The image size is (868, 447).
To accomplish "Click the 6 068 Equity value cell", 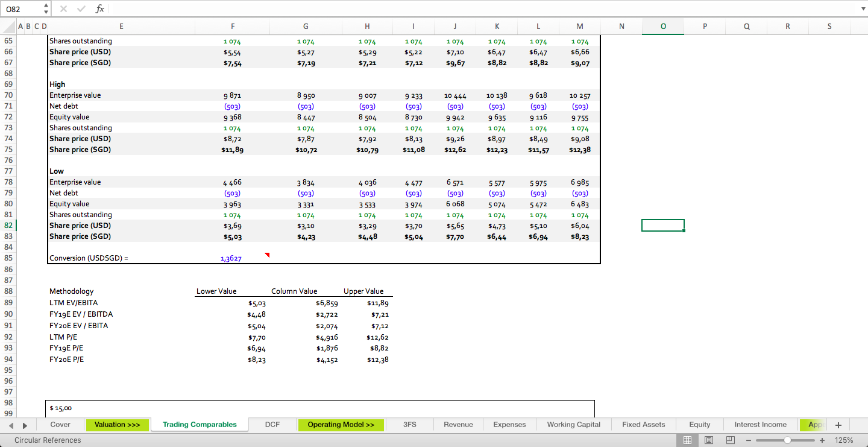I will (x=455, y=204).
